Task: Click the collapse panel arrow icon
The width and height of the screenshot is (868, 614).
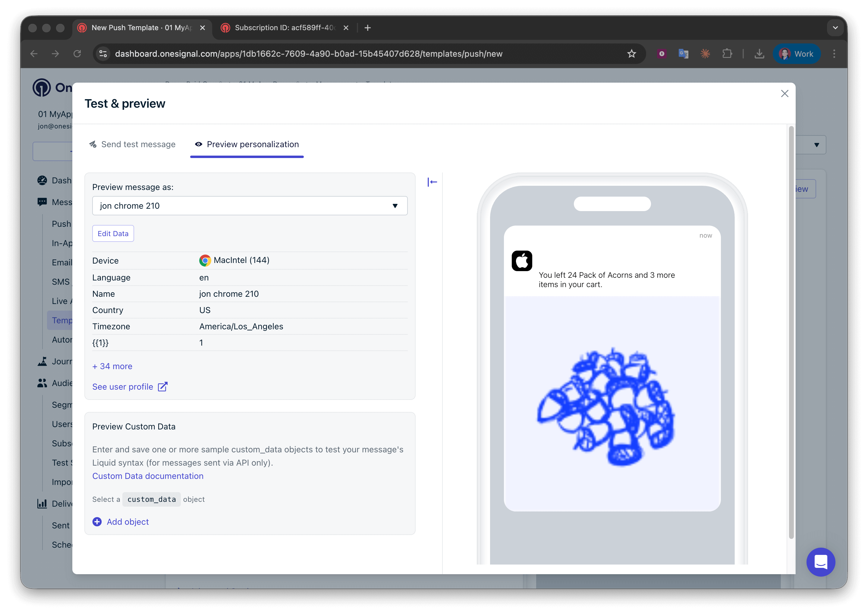Action: point(432,182)
